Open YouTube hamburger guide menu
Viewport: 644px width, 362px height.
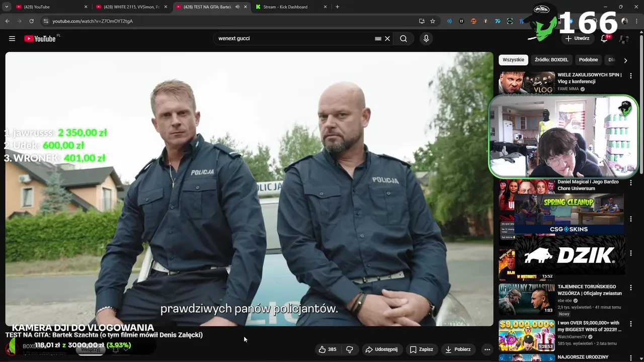pyautogui.click(x=12, y=39)
